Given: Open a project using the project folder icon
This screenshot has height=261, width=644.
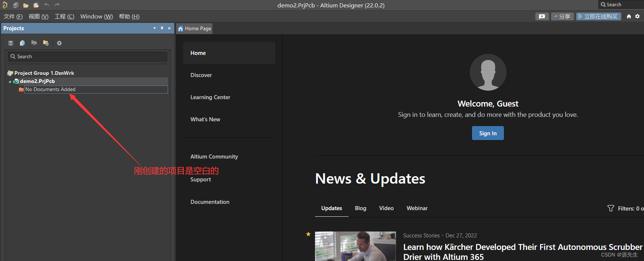Looking at the screenshot, I should coord(36,5).
